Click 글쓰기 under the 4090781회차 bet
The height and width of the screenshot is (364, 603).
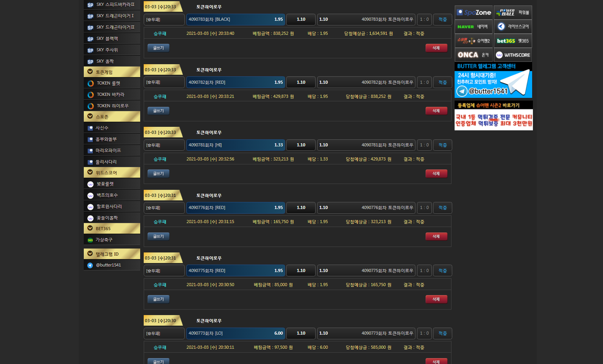click(158, 173)
